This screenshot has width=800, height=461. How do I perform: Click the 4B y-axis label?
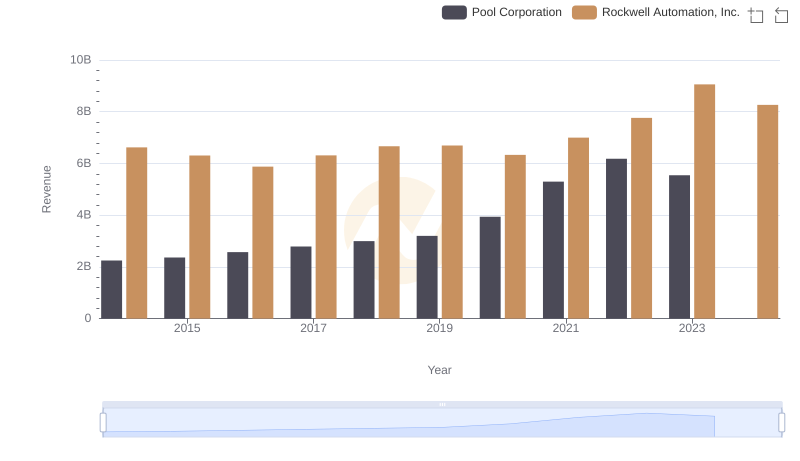84,215
